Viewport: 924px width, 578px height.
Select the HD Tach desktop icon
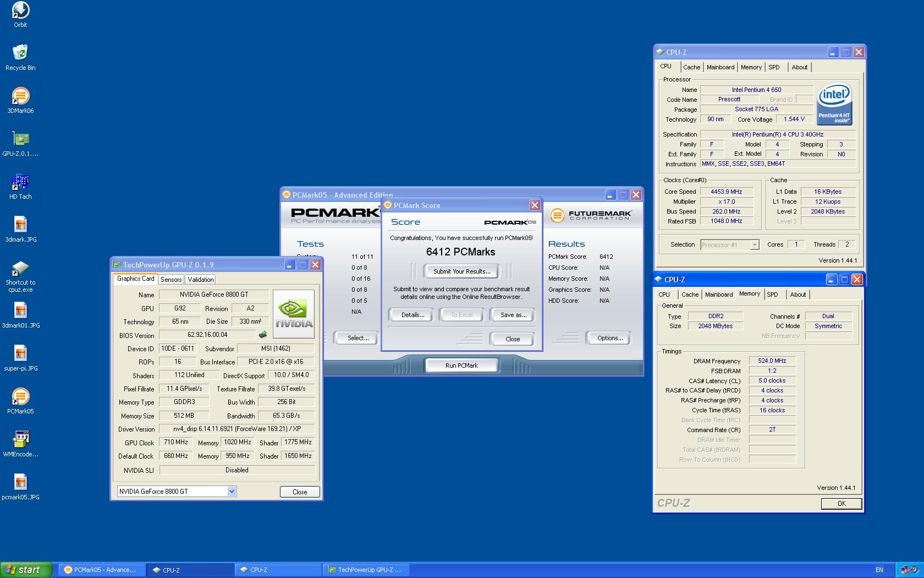point(20,186)
